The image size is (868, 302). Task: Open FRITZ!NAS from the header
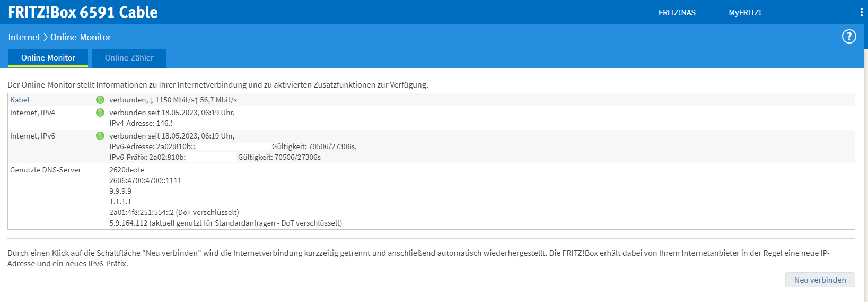pos(677,13)
